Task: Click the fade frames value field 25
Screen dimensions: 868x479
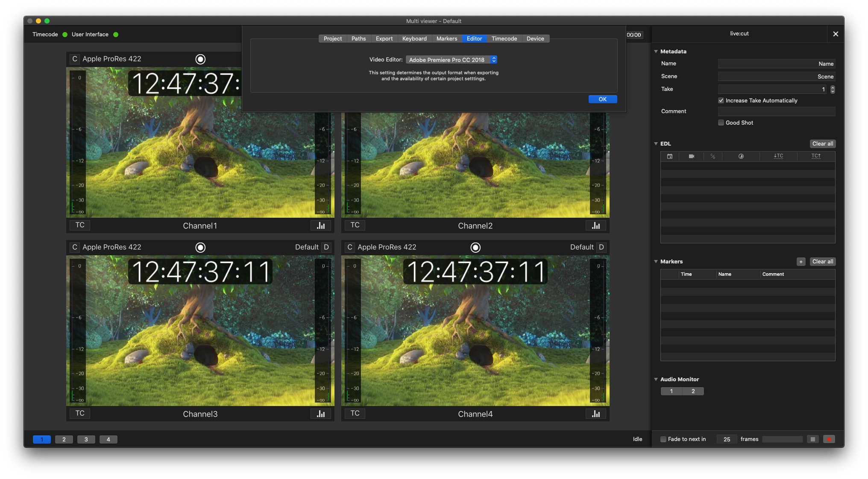Action: 727,439
